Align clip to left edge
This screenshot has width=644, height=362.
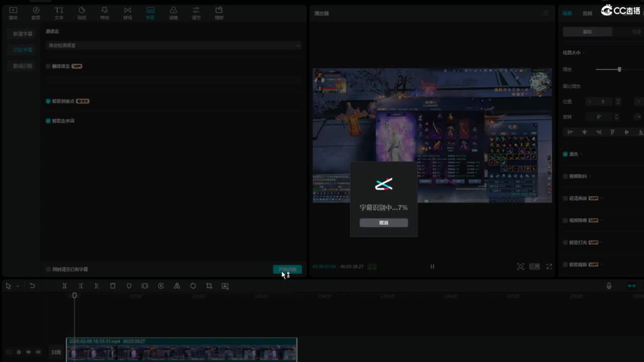pos(571,132)
